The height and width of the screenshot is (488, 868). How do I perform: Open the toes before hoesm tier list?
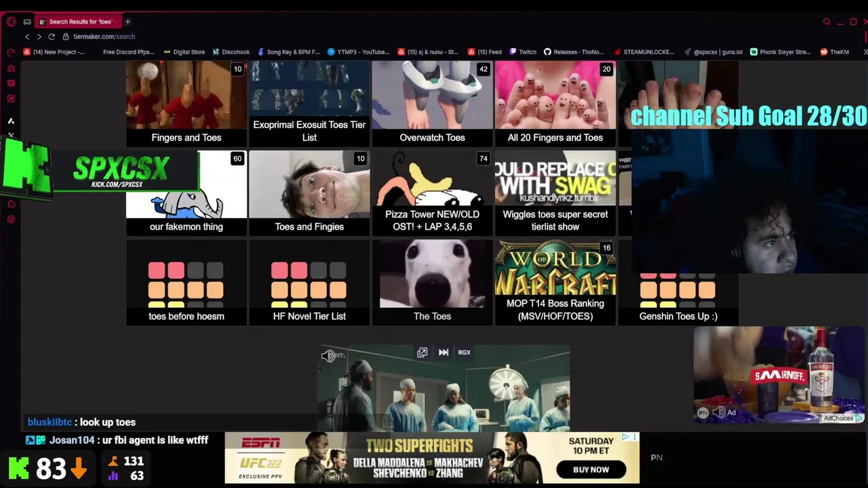[186, 282]
